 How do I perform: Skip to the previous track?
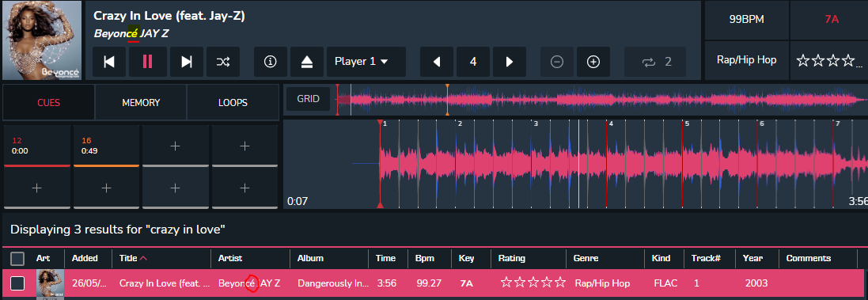[x=110, y=62]
